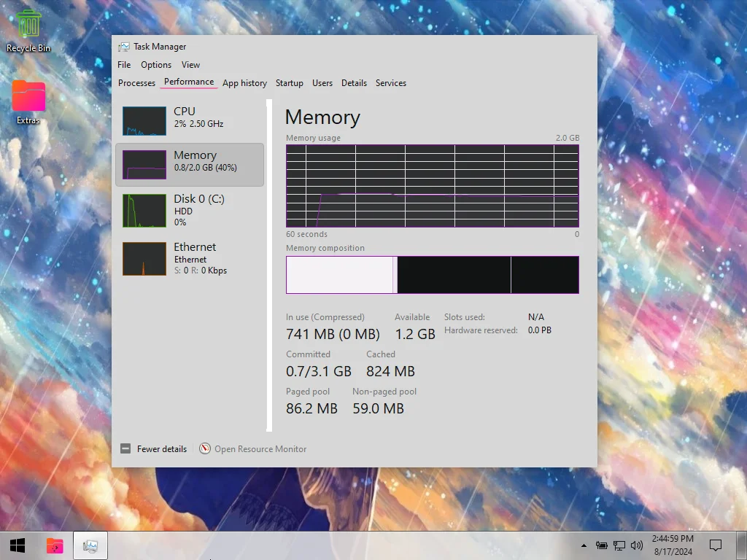Switch to the Details tab

pos(354,83)
